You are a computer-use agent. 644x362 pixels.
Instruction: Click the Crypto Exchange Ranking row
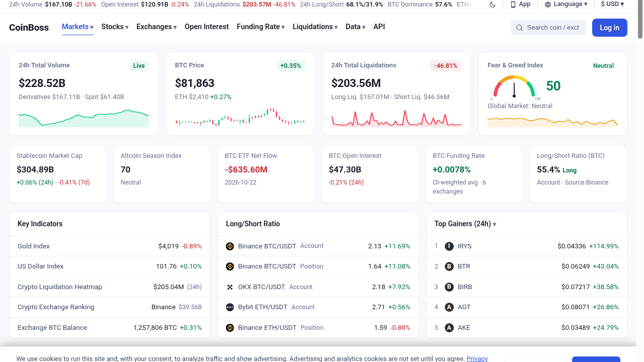[x=110, y=307]
